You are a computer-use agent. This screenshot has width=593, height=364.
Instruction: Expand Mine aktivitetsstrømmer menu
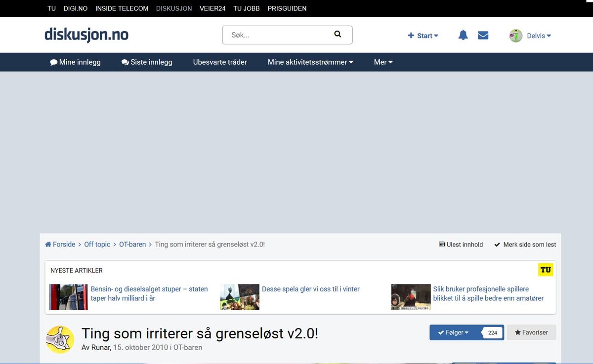(310, 62)
